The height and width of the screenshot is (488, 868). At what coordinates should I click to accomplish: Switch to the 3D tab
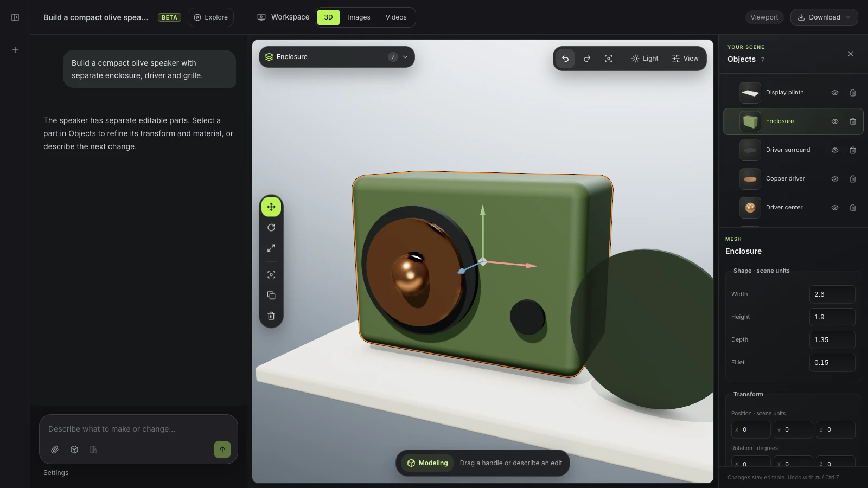coord(328,17)
